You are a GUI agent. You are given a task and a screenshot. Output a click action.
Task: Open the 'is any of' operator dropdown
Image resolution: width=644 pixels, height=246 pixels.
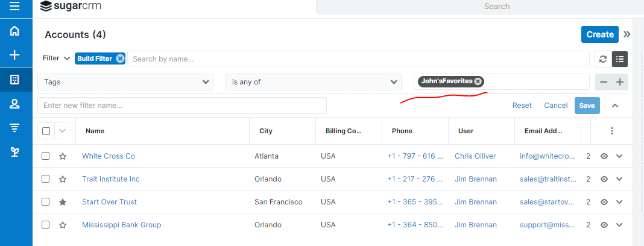[313, 82]
